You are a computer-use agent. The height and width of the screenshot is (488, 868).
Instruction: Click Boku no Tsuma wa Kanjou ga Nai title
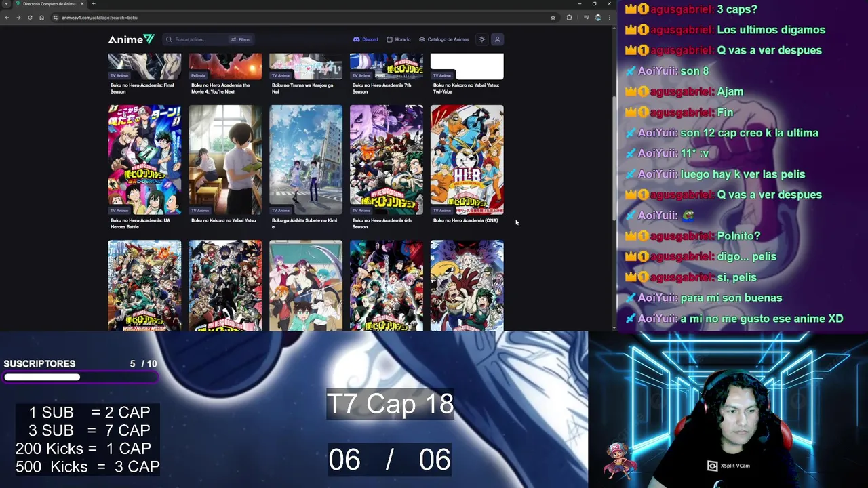click(x=302, y=88)
